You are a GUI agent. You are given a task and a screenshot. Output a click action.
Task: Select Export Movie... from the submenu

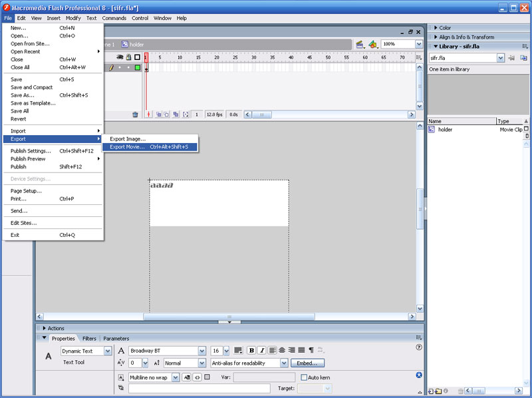150,147
